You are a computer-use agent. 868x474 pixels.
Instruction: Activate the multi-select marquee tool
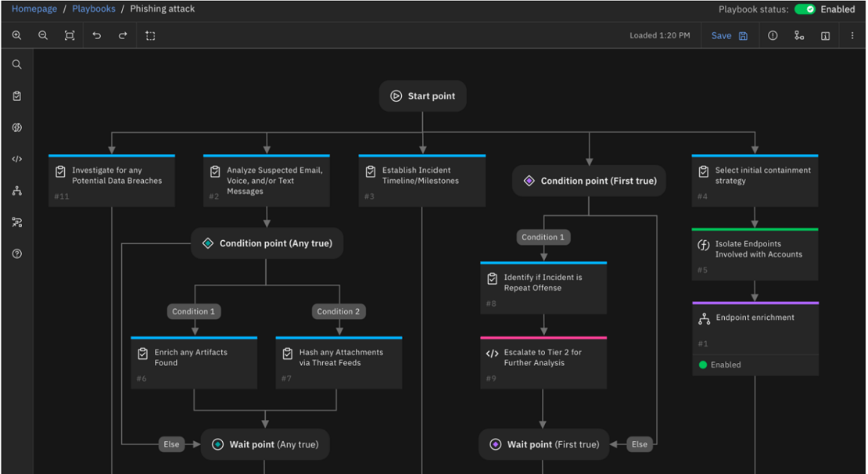pyautogui.click(x=150, y=35)
